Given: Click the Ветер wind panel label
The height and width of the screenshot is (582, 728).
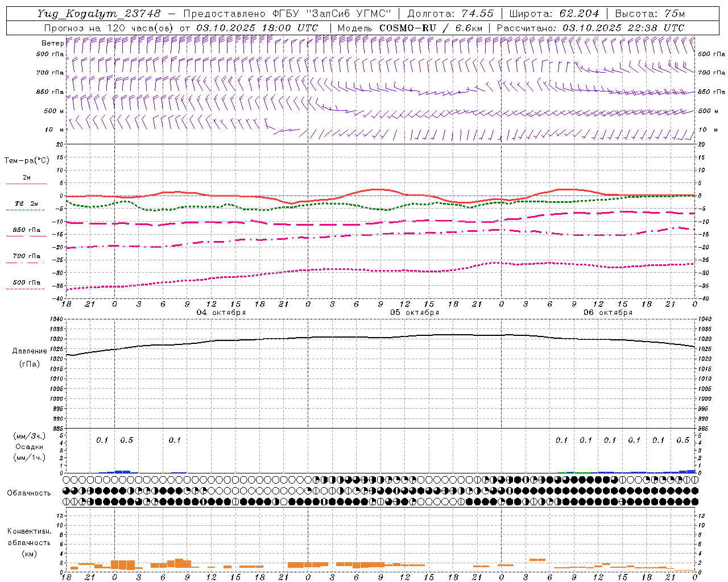Looking at the screenshot, I should [x=52, y=43].
